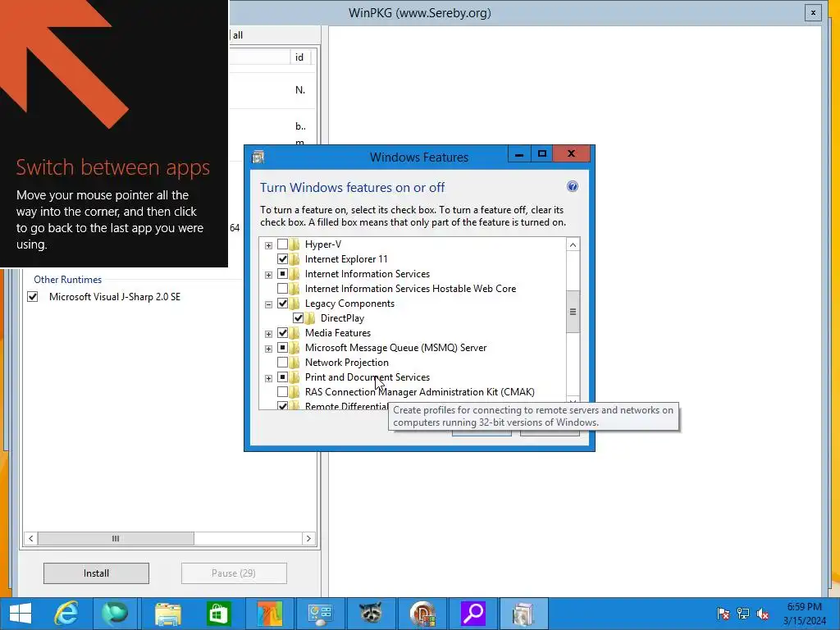Image resolution: width=840 pixels, height=630 pixels.
Task: Open the purple magnifier search app
Action: (472, 614)
